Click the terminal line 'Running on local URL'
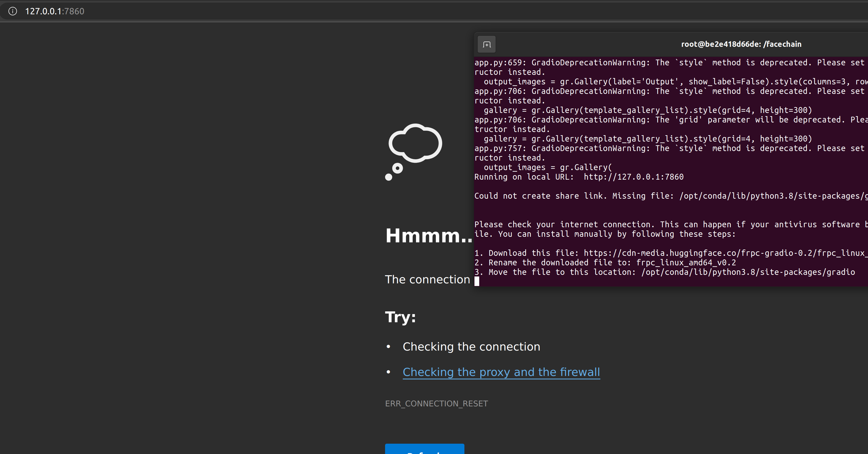 coord(579,177)
